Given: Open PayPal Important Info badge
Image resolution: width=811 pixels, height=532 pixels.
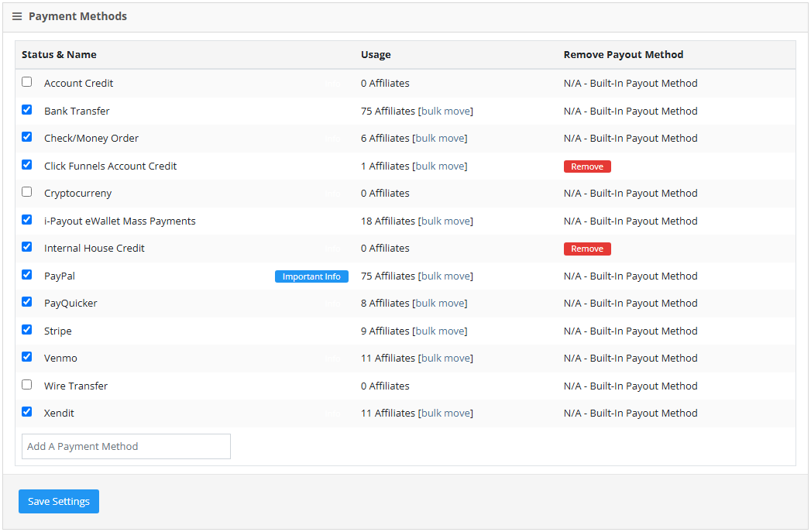Looking at the screenshot, I should tap(311, 276).
